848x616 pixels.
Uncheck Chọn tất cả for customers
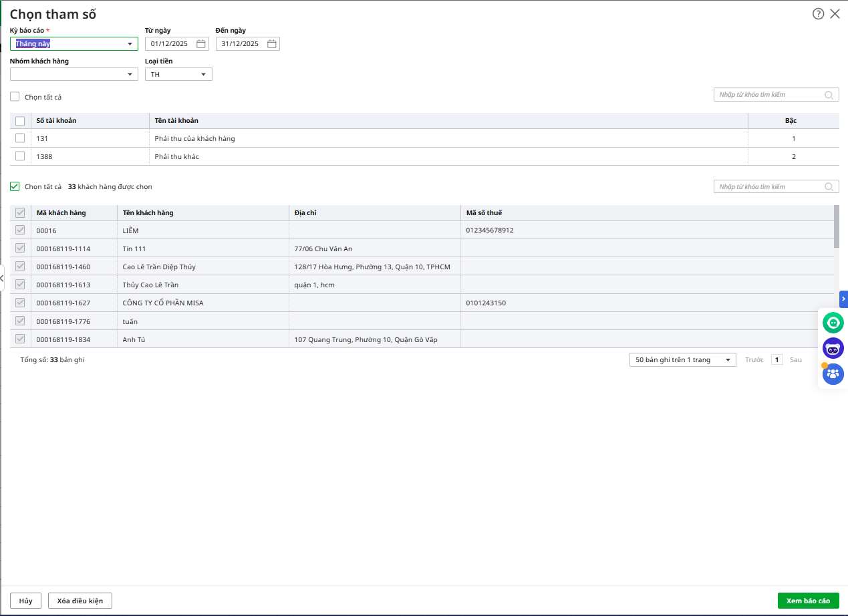click(x=15, y=187)
